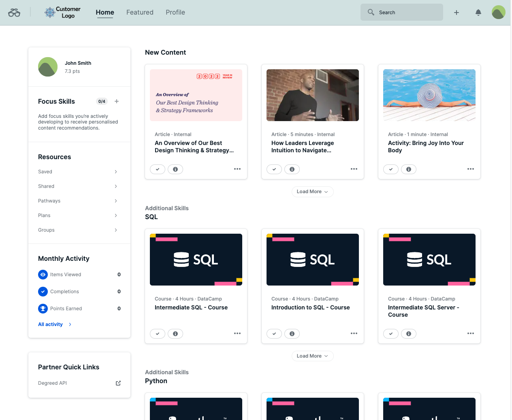512x420 pixels.
Task: Open Intermediate SQL Server - Course title
Action: (424, 311)
